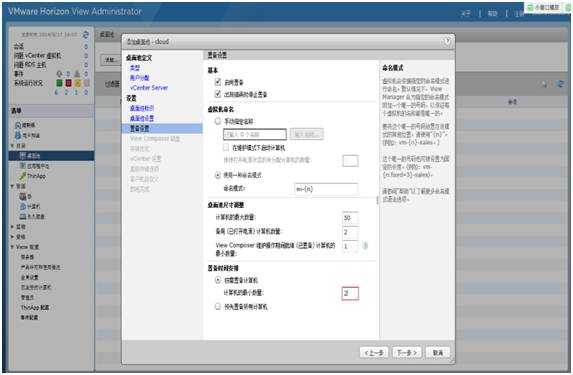
Task: Select the first item under View configuration
Action: [27, 257]
